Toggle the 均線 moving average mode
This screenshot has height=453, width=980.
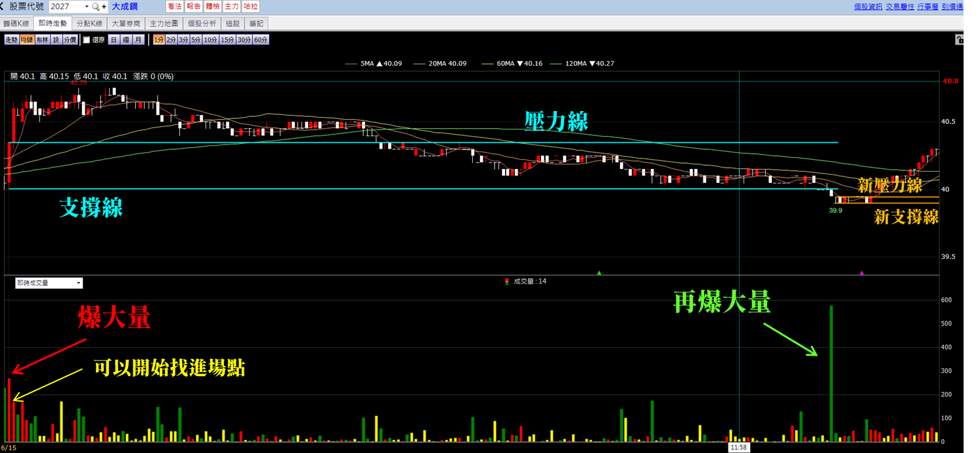pos(26,40)
